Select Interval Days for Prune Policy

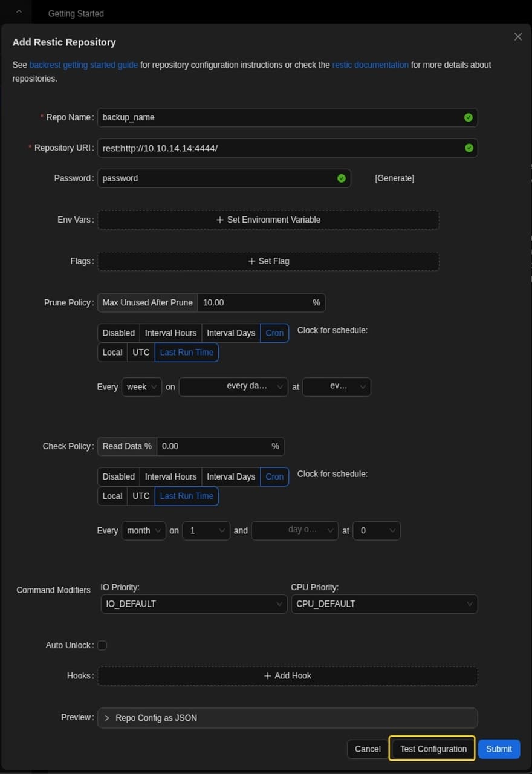pos(231,333)
